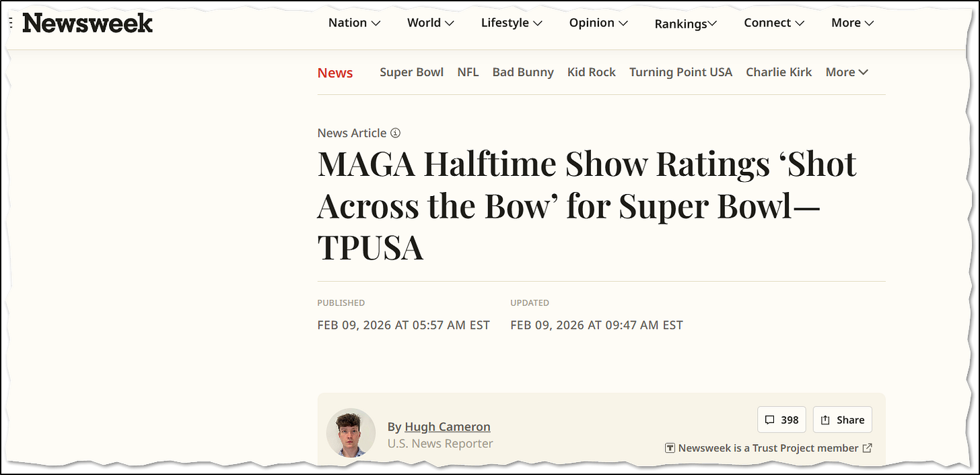Screen dimensions: 980x475
Task: Click the updated date FEB 09, 2026 09:47 AM
Action: click(x=596, y=325)
